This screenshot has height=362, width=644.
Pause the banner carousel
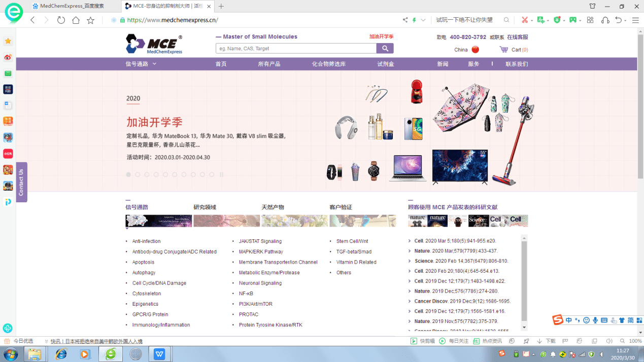221,174
